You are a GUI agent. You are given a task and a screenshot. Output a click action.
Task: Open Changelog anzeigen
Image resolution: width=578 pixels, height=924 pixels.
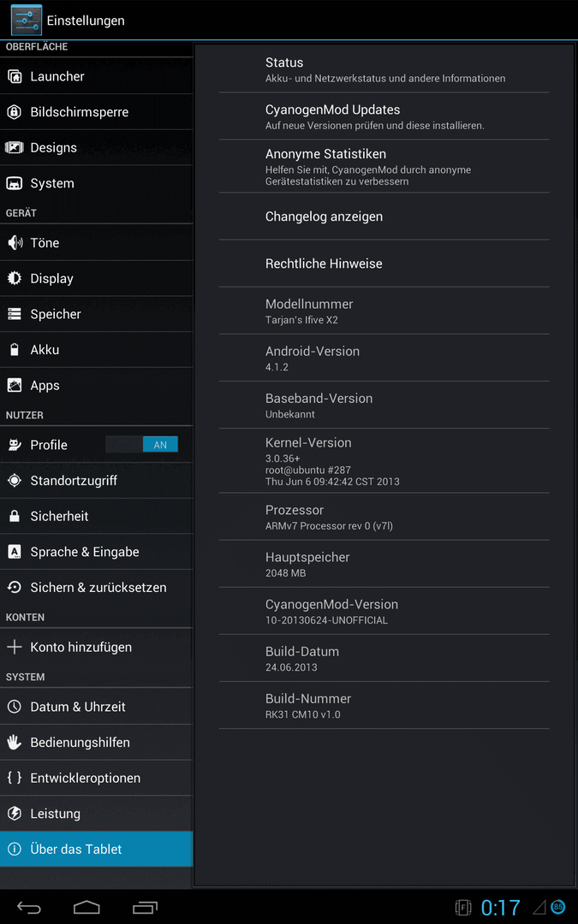384,216
